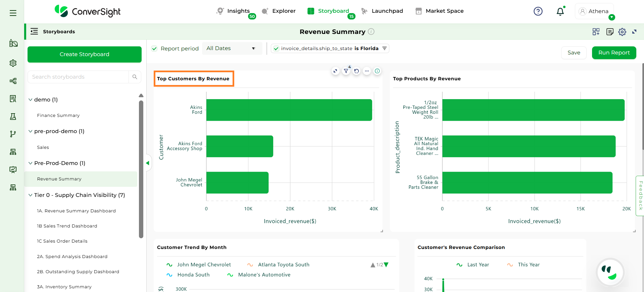This screenshot has width=644, height=292.
Task: Go to the Market Space tab
Action: 439,11
